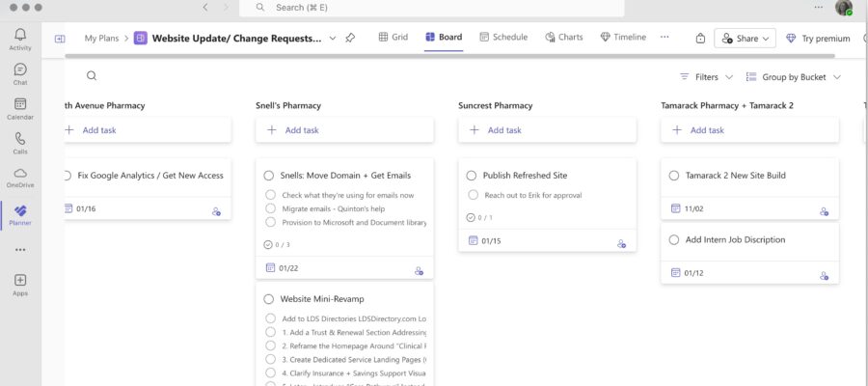Add task in Suncrest Pharmacy bucket
This screenshot has height=386, width=868.
(547, 130)
